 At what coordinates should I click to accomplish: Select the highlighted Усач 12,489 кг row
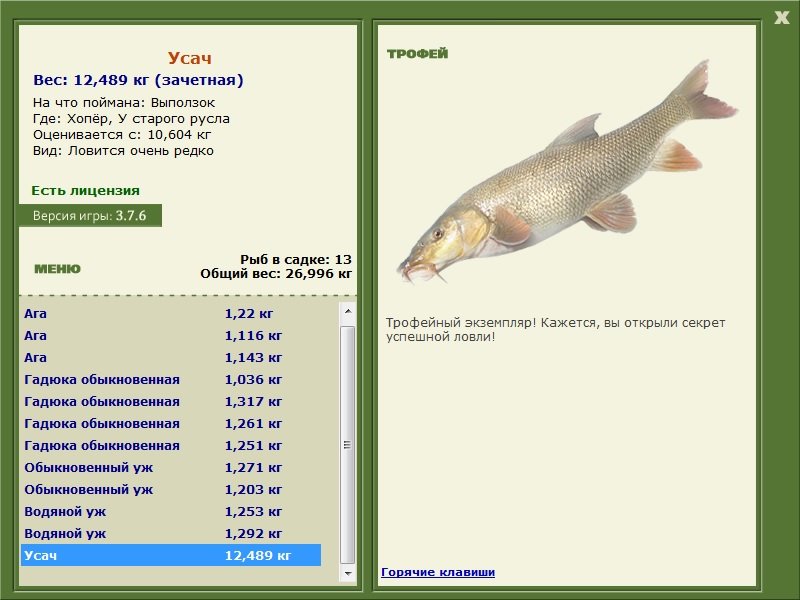coord(171,555)
